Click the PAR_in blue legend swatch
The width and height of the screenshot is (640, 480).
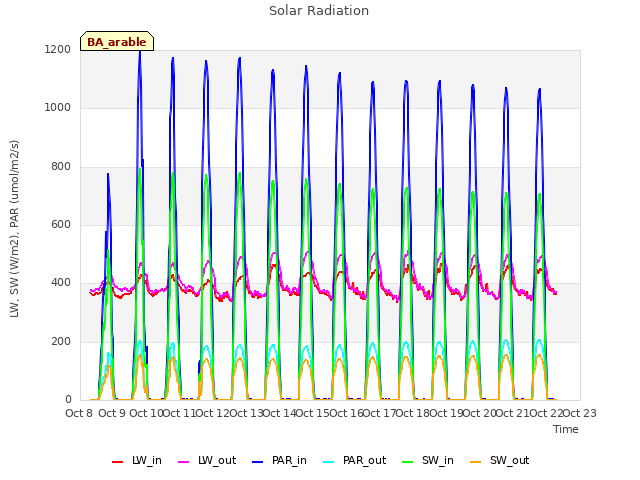258,462
